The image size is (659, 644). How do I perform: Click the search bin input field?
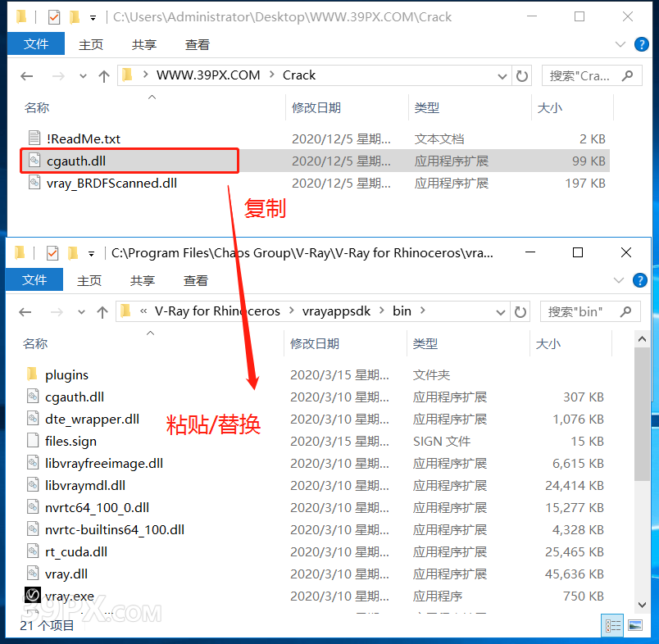pos(580,311)
